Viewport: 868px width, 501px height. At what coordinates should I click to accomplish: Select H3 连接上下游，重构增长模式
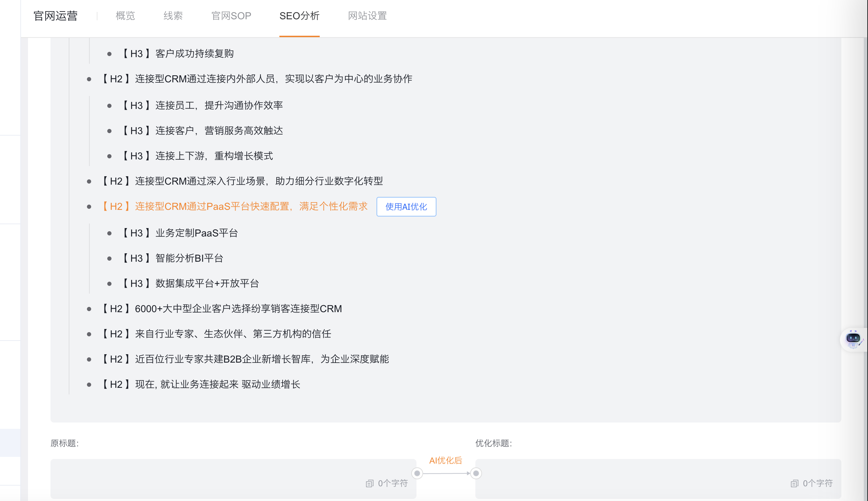(197, 156)
